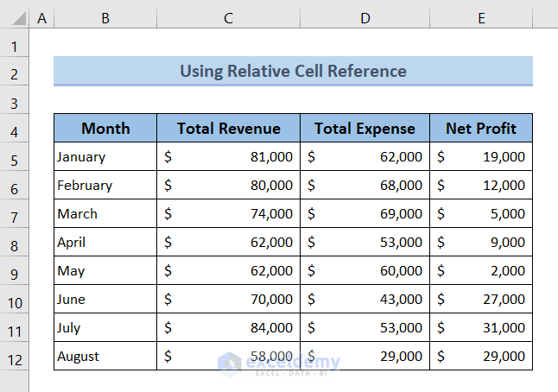Select the 'January' cell
This screenshot has width=558, height=392.
(x=105, y=157)
